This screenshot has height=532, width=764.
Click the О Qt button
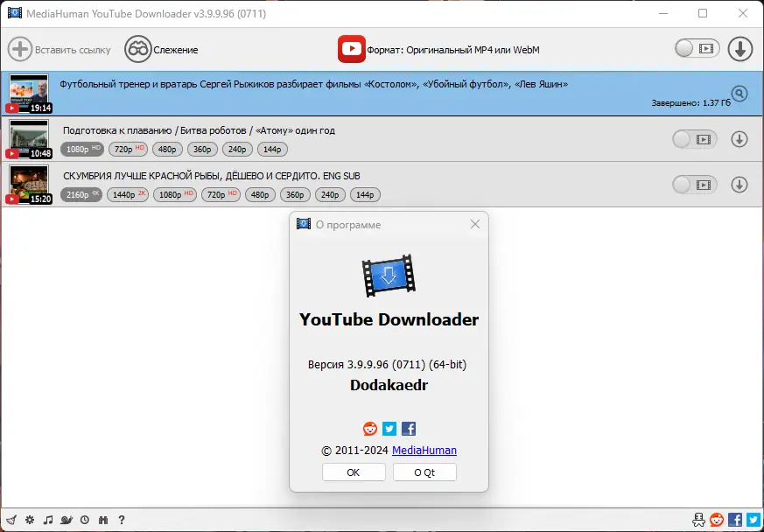424,472
